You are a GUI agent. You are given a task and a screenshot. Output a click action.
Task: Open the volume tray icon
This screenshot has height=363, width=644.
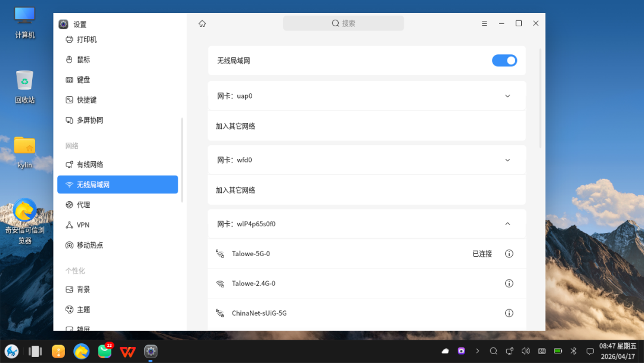click(x=525, y=351)
